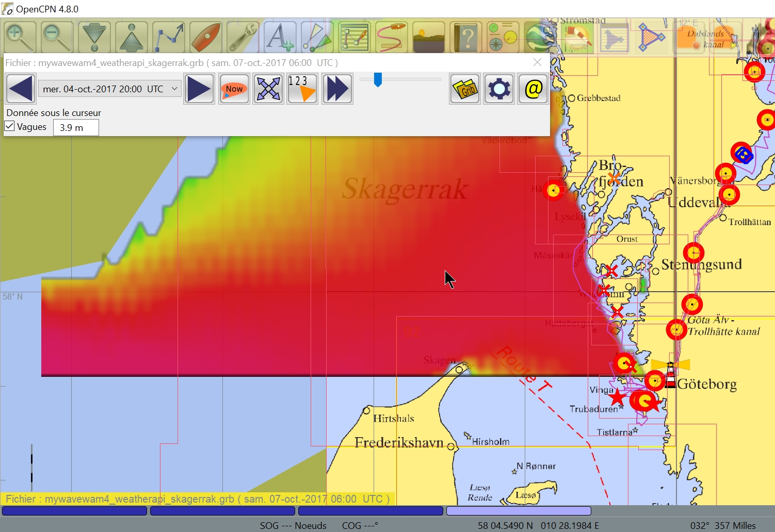Screen dimensions: 775x532
Task: Click the wave height 3.9 m field
Action: tap(76, 127)
